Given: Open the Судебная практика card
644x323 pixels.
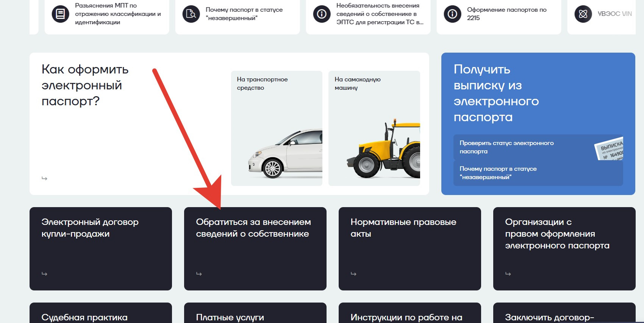Looking at the screenshot, I should pos(101,313).
